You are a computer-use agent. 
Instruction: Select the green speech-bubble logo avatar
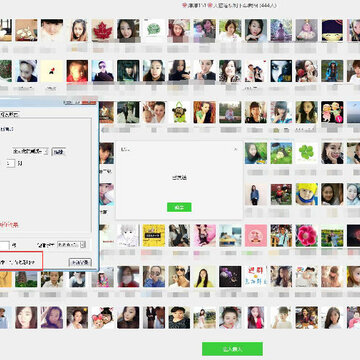(154, 30)
